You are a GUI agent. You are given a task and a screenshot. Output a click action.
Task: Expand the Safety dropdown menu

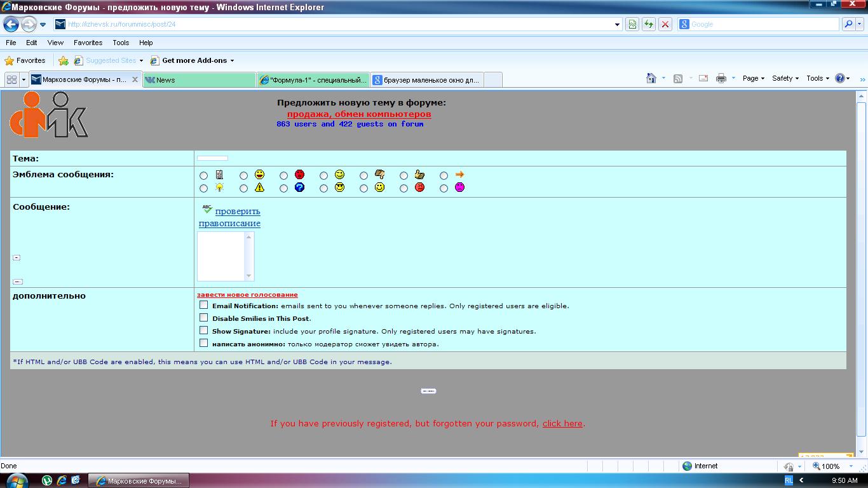tap(785, 78)
